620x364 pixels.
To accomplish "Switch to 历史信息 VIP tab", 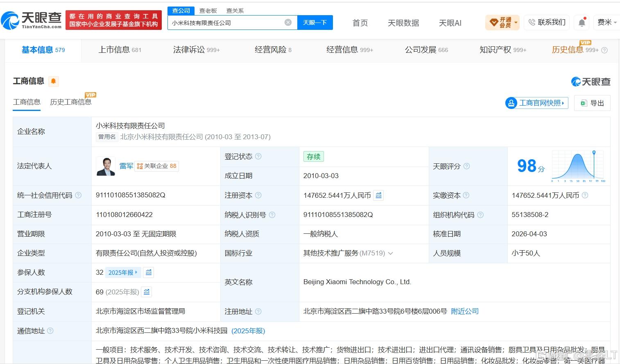I will [575, 50].
